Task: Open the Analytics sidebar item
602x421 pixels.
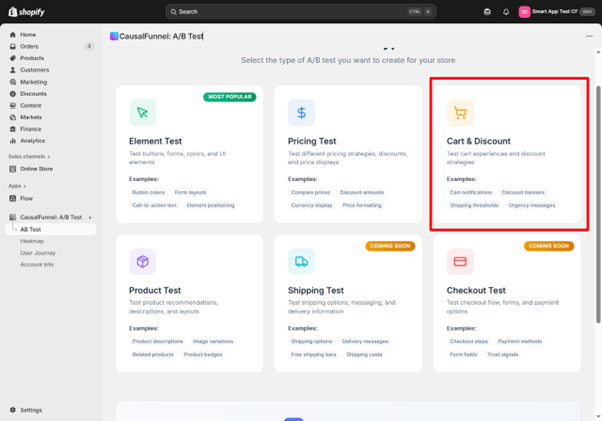Action: [32, 141]
